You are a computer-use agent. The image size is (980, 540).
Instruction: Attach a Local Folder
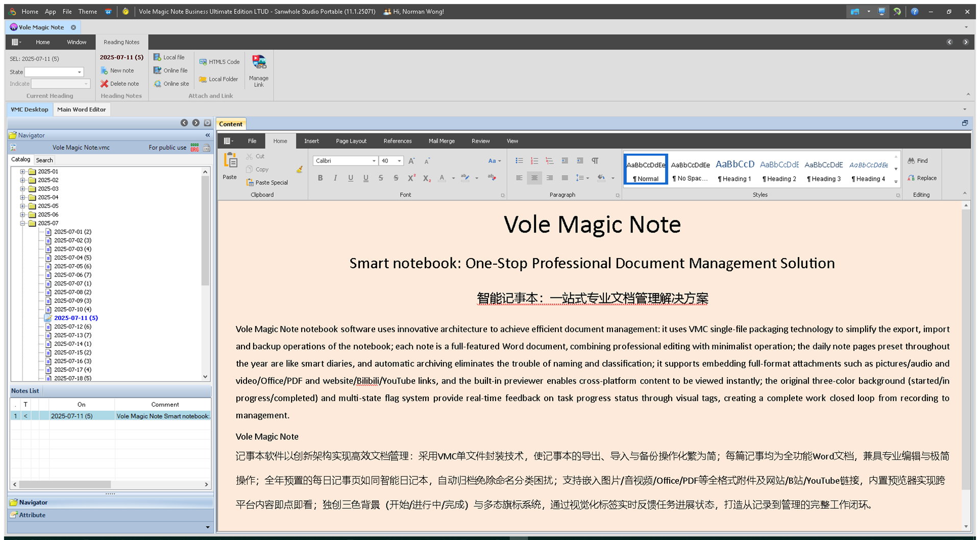point(218,79)
